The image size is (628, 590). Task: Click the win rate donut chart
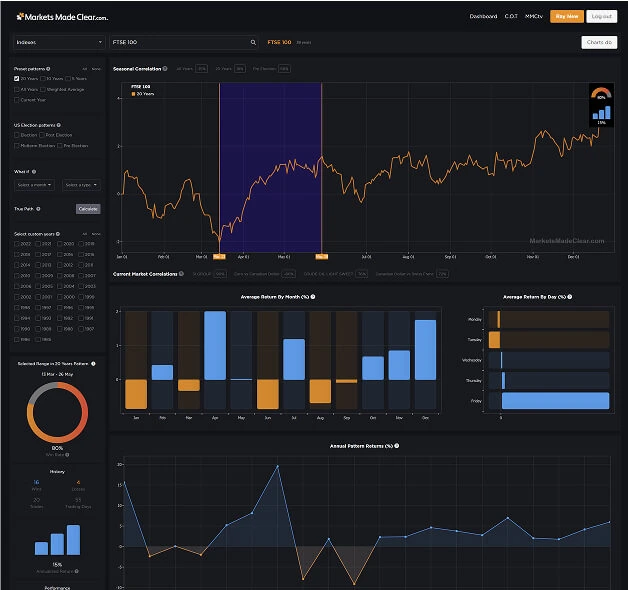click(57, 412)
